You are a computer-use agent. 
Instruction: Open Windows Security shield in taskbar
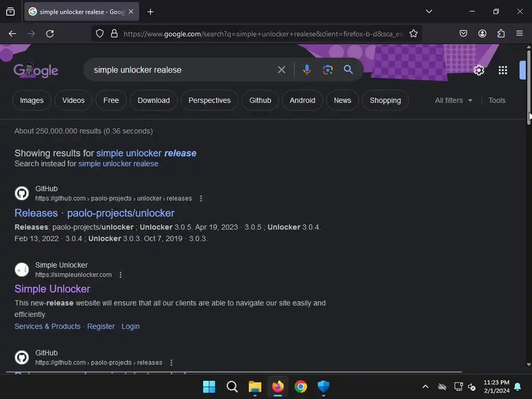pos(324,387)
